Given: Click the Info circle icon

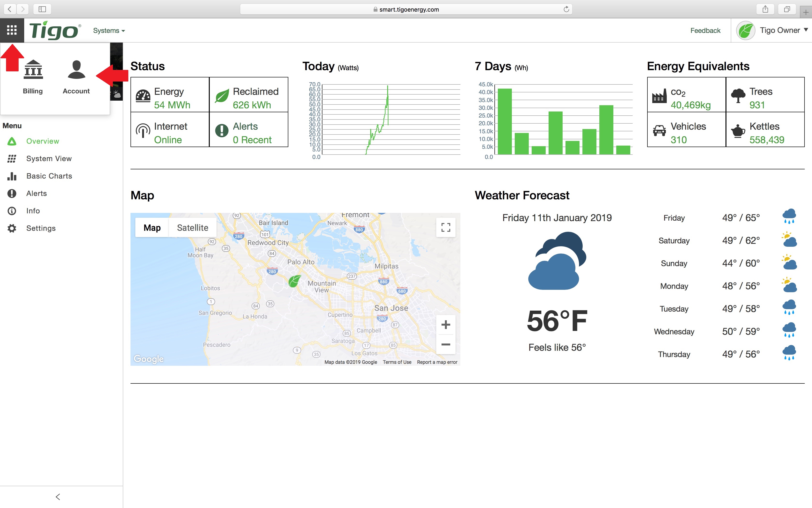Looking at the screenshot, I should point(12,211).
